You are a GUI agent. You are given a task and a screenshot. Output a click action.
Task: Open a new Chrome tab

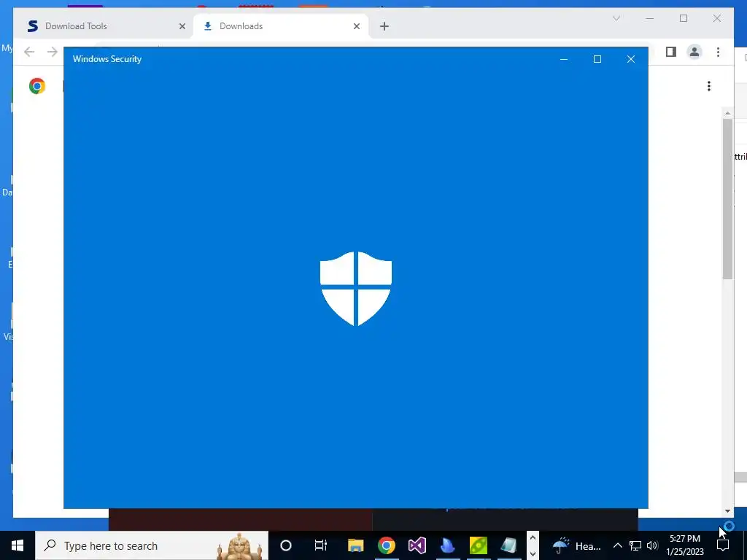[x=384, y=26]
